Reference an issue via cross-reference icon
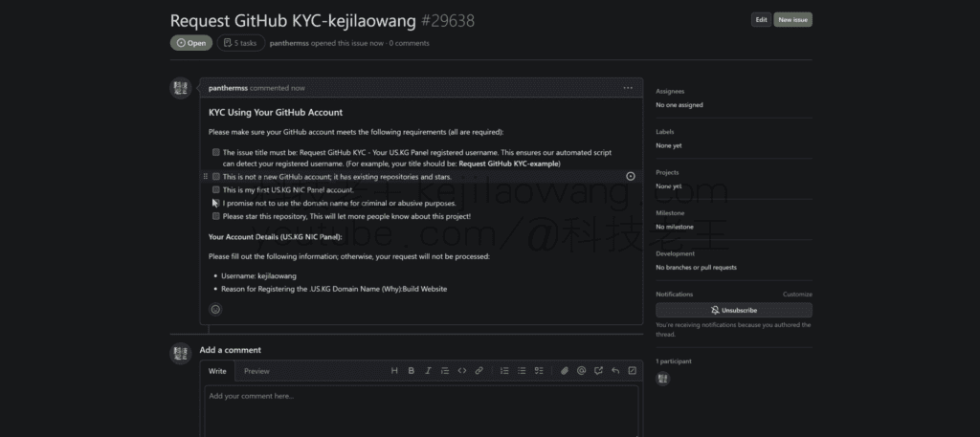Image resolution: width=980 pixels, height=437 pixels. pyautogui.click(x=598, y=371)
